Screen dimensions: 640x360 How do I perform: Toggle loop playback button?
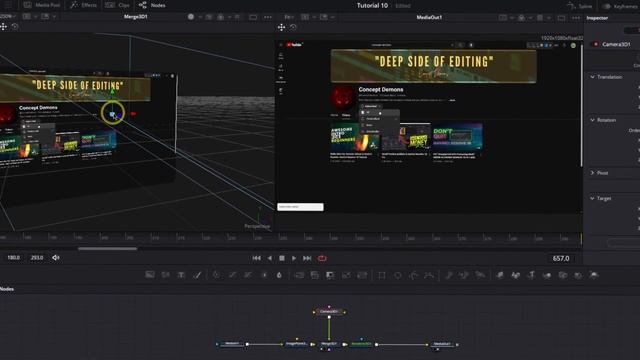point(322,258)
